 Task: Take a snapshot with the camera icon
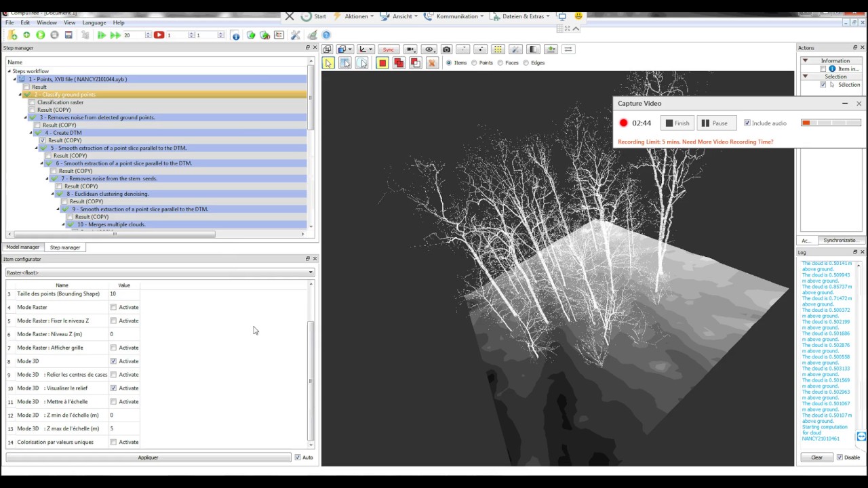(446, 49)
